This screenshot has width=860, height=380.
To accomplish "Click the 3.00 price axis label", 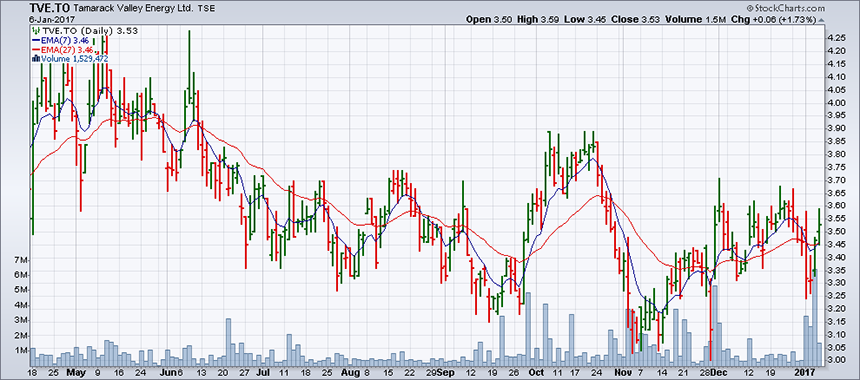I will [836, 360].
